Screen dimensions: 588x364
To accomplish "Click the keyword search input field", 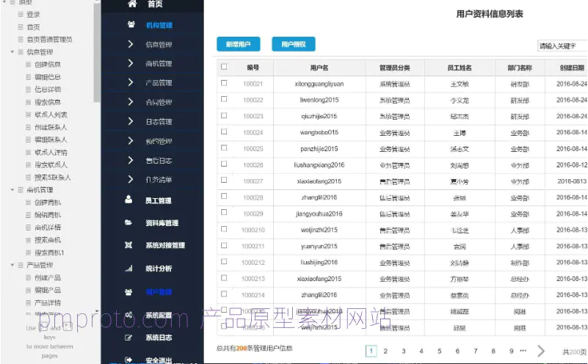I will [x=562, y=45].
